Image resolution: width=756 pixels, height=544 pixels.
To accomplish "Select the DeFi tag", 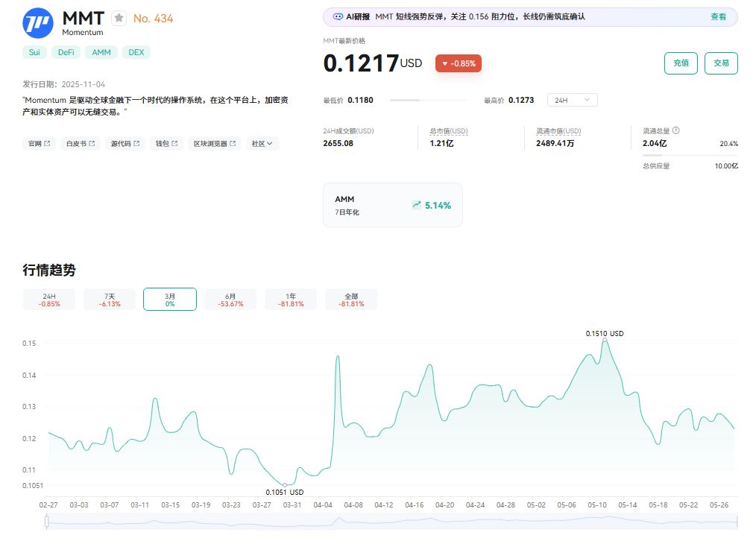I will click(66, 52).
